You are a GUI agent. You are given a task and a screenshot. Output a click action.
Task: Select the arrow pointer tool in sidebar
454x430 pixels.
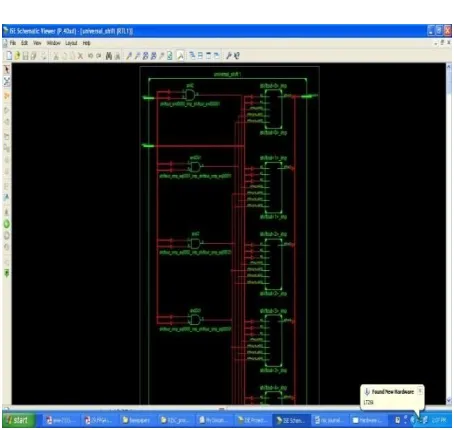point(7,69)
